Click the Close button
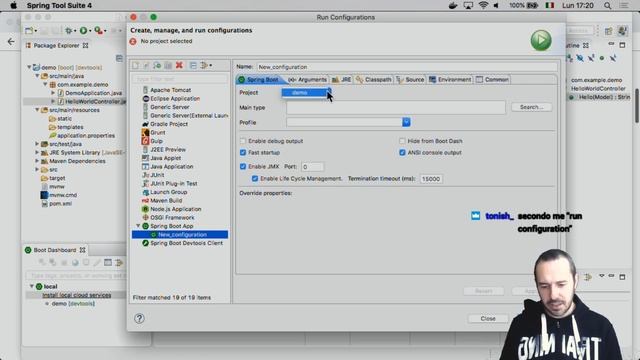The height and width of the screenshot is (360, 640). coord(488,318)
